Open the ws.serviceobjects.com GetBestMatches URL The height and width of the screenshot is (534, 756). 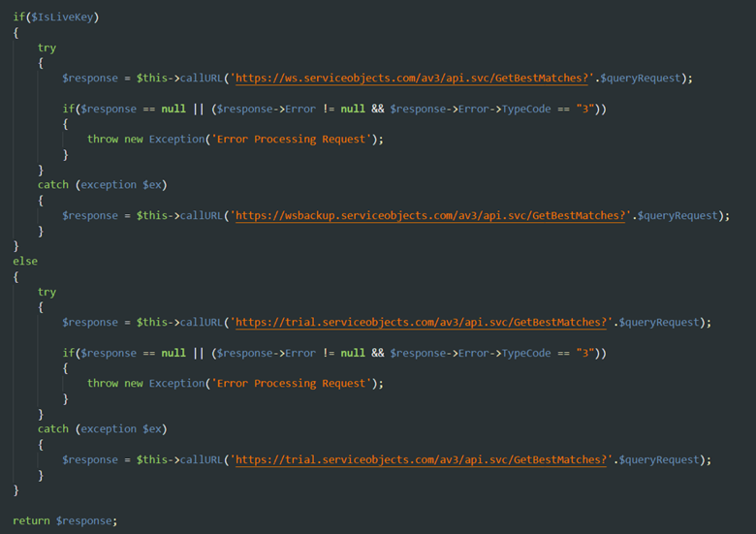(x=412, y=79)
